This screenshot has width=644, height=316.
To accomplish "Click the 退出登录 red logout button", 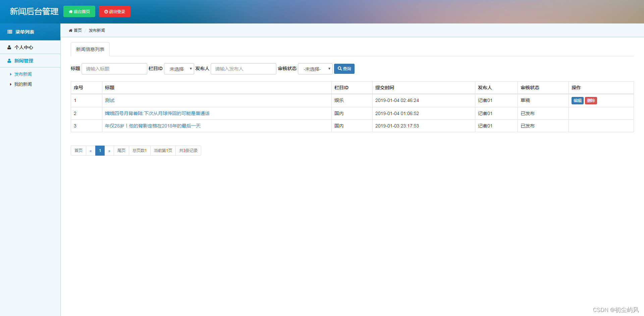I will click(x=115, y=11).
